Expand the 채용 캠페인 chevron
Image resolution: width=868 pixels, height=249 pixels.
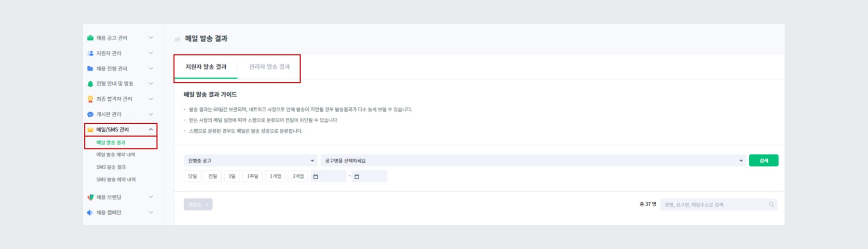pyautogui.click(x=151, y=212)
